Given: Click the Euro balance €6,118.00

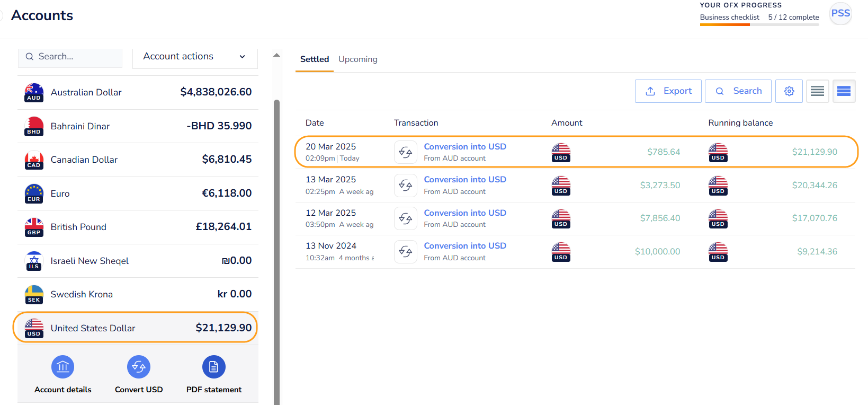Looking at the screenshot, I should (x=227, y=193).
